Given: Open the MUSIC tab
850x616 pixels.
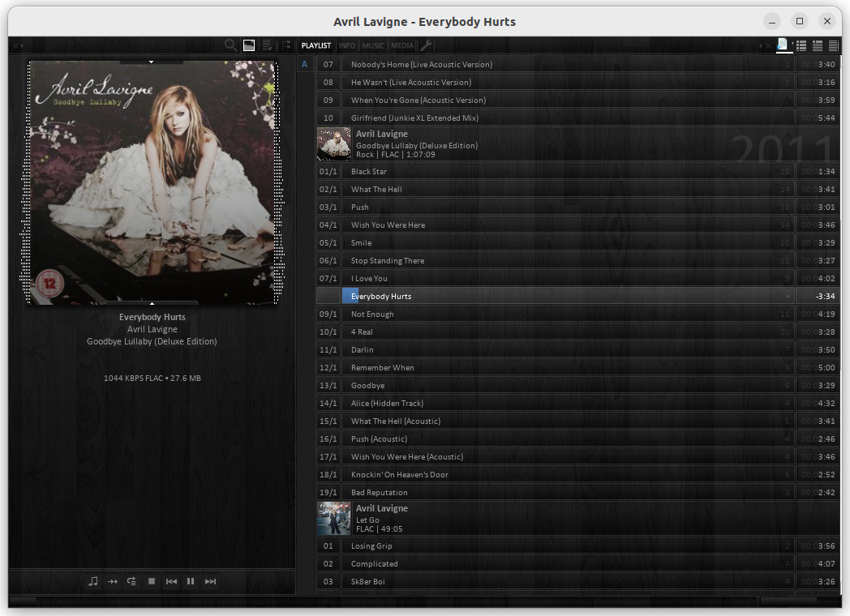Looking at the screenshot, I should click(373, 45).
